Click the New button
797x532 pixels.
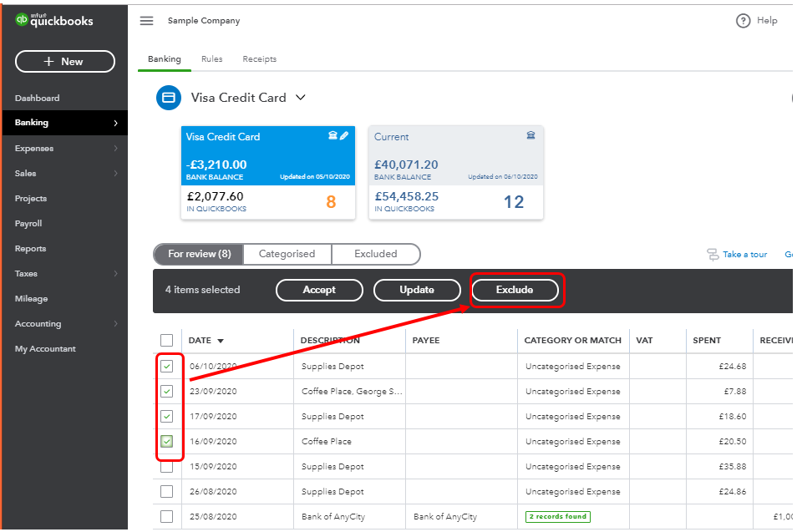coord(65,62)
